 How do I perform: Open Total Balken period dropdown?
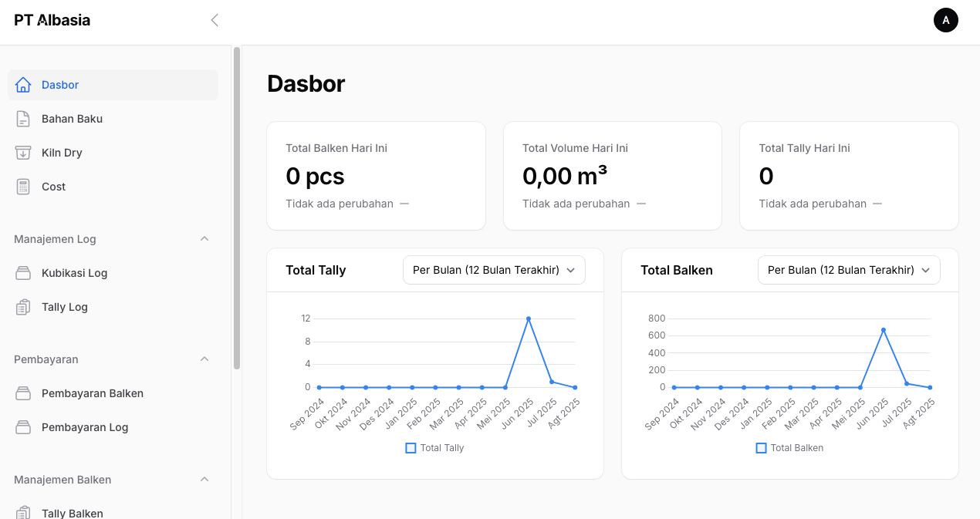(x=849, y=270)
